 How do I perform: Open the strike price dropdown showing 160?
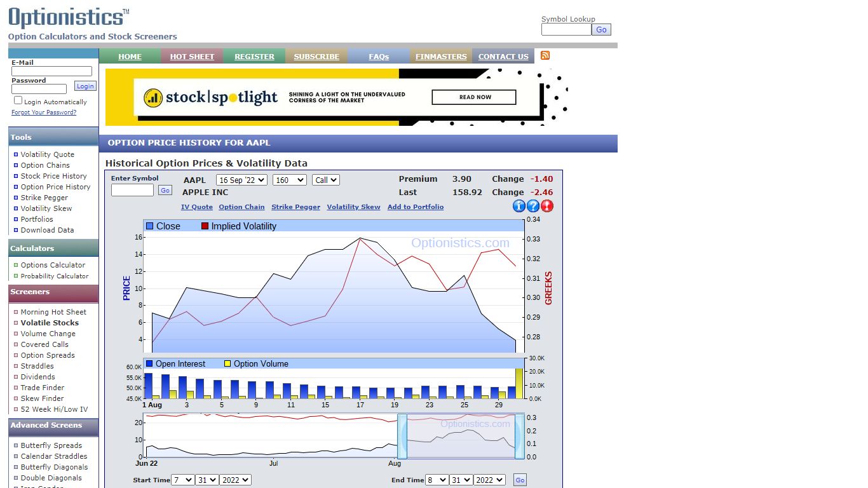[290, 180]
